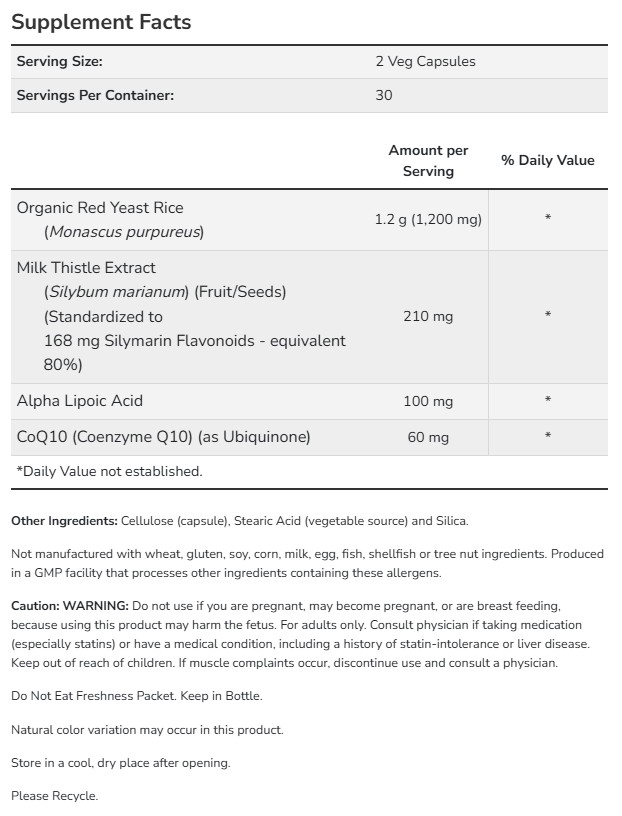Select the Organic Red Yeast Rice row name
622x816 pixels.
(x=100, y=208)
